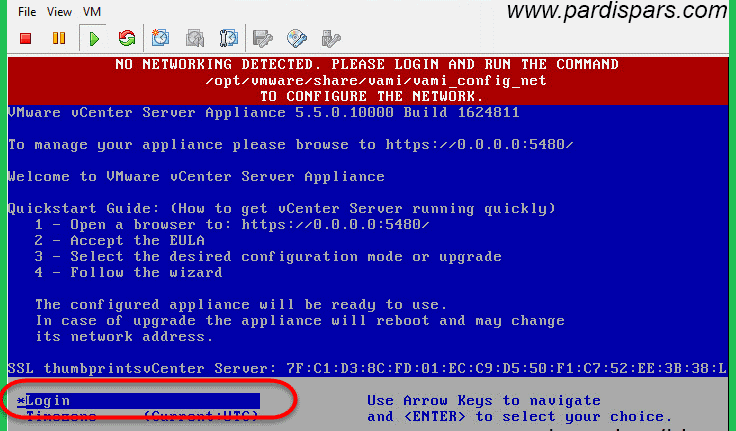The width and height of the screenshot is (736, 431).
Task: Suspend the VM with the pause icon
Action: 59,38
